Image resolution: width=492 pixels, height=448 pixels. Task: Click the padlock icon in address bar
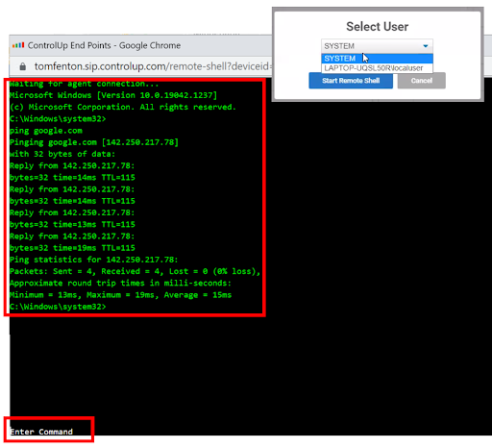(23, 66)
